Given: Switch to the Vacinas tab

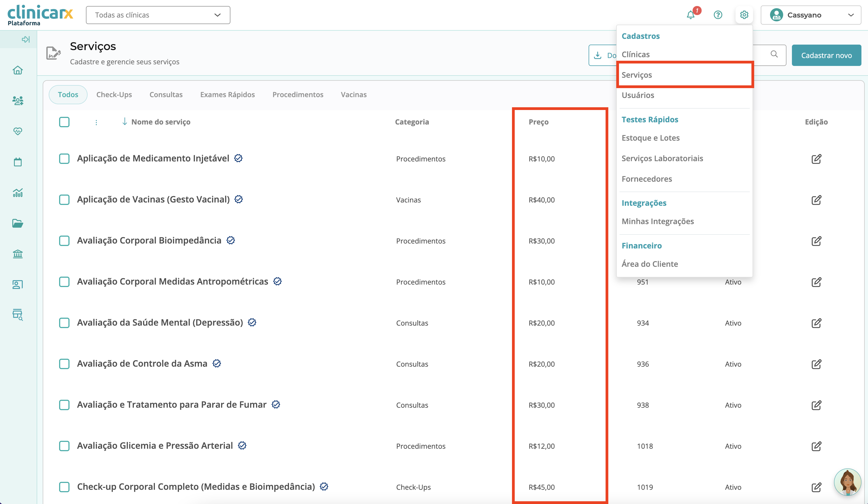Looking at the screenshot, I should click(353, 94).
